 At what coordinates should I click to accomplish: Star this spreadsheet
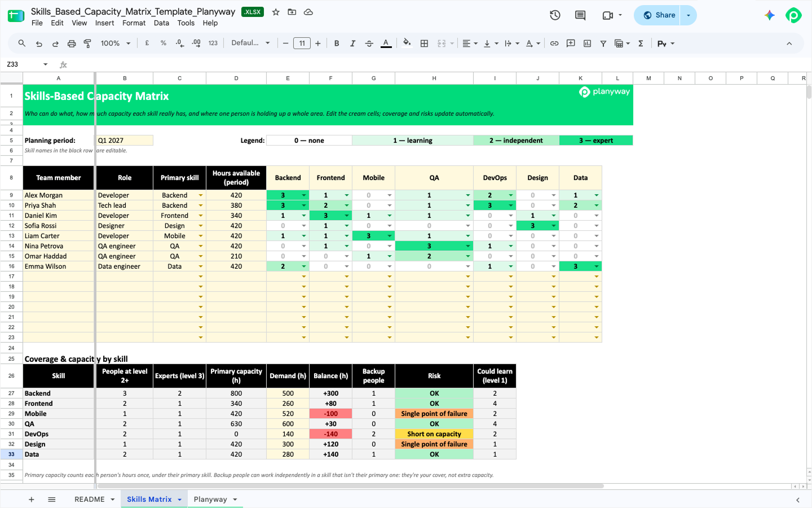pyautogui.click(x=276, y=12)
